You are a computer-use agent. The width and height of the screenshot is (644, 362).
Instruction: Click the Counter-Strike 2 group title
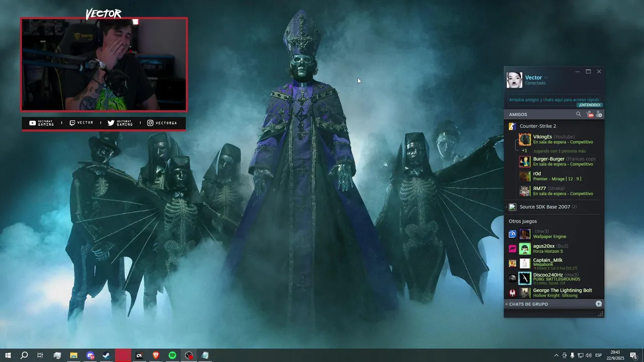(538, 126)
